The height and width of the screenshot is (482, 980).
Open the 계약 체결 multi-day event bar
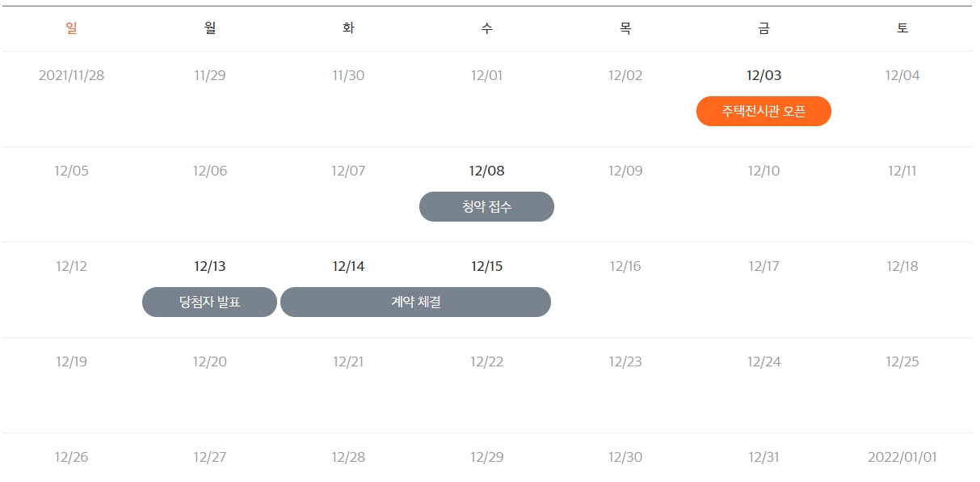click(415, 302)
